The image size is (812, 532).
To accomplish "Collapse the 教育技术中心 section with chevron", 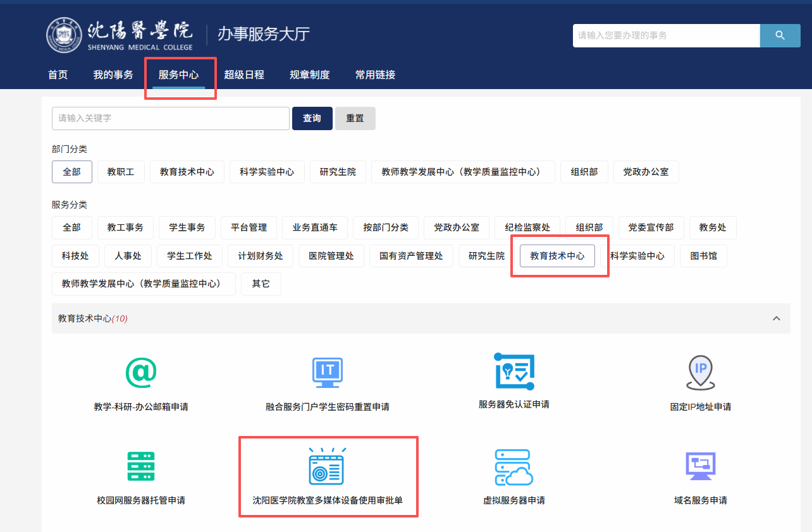I will (777, 318).
